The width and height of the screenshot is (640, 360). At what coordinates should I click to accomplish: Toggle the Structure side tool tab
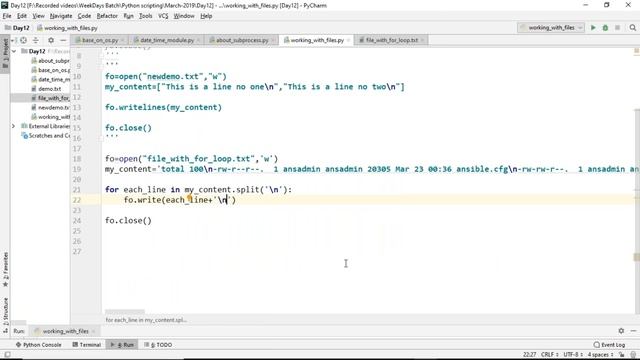(x=5, y=317)
